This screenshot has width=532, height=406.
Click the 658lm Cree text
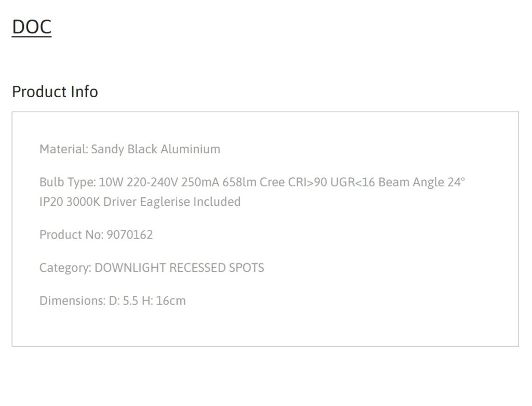254,182
